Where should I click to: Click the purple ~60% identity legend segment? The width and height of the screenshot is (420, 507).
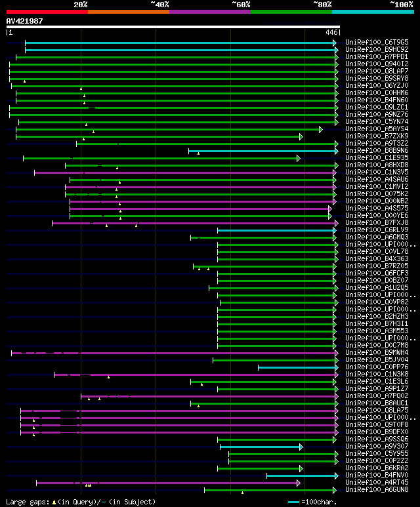210,12
